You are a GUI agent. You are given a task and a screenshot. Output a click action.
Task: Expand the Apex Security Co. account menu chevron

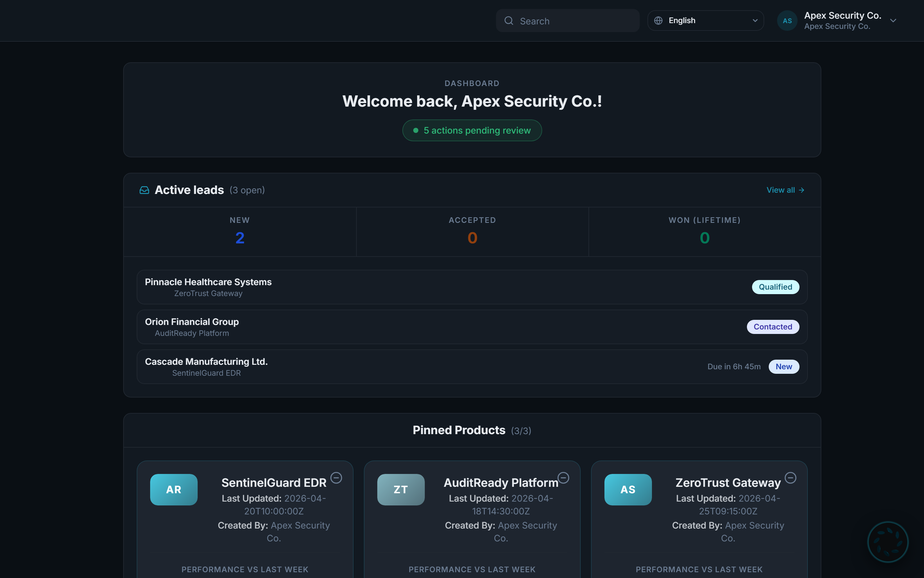pyautogui.click(x=893, y=21)
